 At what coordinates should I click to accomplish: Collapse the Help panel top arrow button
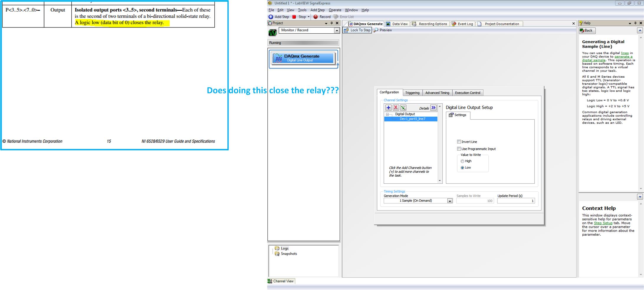640,30
